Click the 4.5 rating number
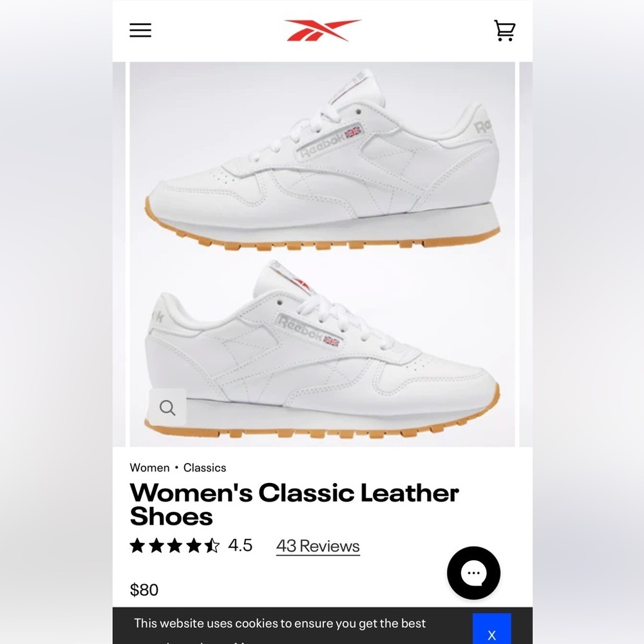 (x=240, y=545)
